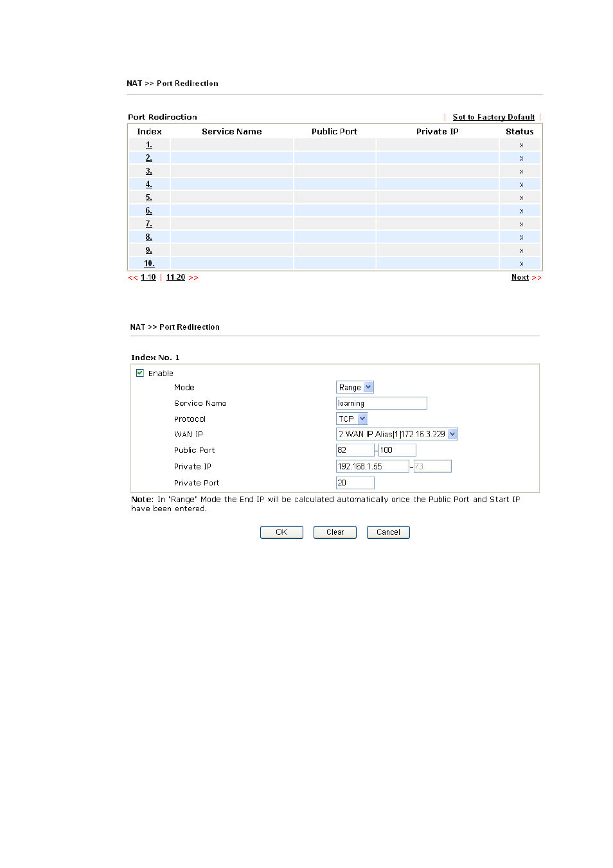Click the Protocol label
Screen dimensions: 613x868
(x=190, y=419)
